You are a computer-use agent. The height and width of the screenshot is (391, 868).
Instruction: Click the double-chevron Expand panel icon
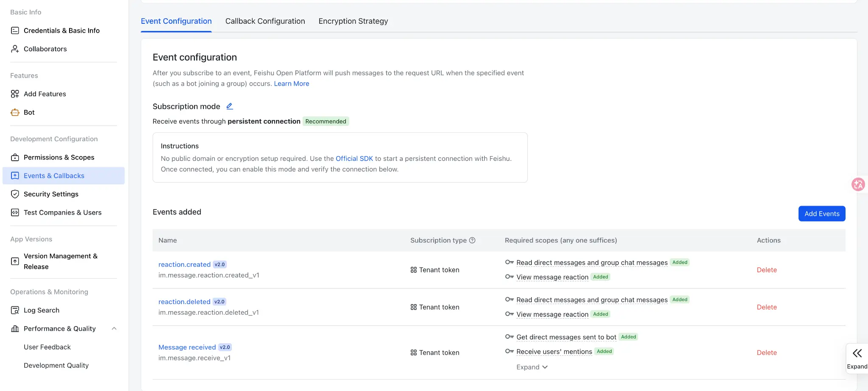tap(857, 353)
